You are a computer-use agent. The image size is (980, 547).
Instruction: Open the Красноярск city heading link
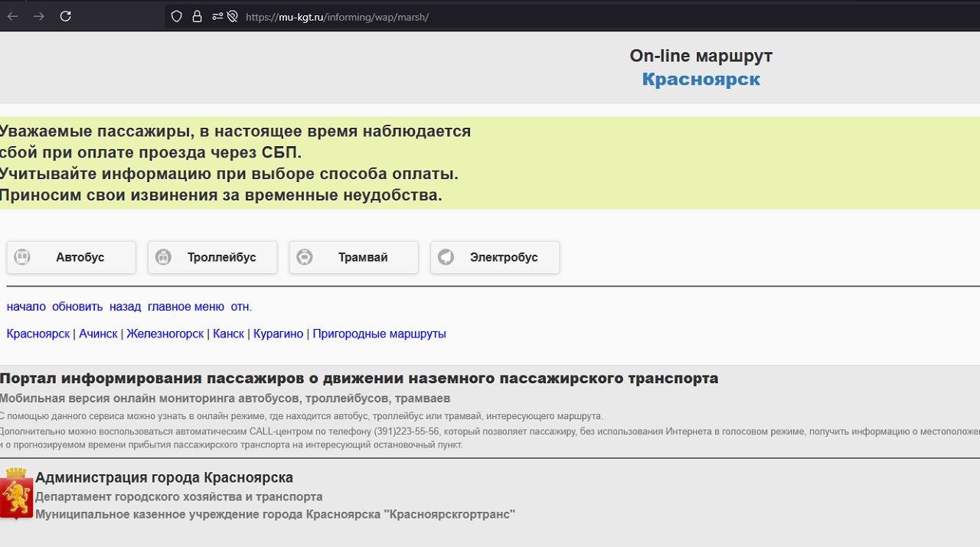tap(701, 79)
